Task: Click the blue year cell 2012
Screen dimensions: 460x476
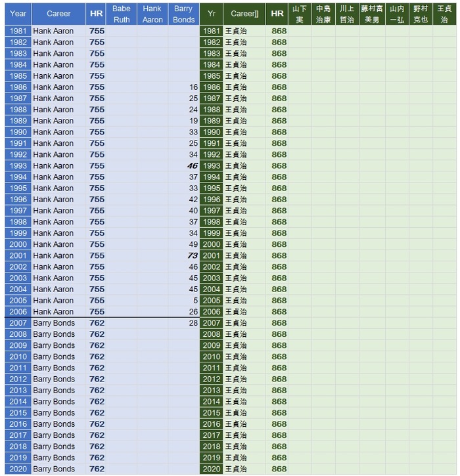Action: pos(18,379)
